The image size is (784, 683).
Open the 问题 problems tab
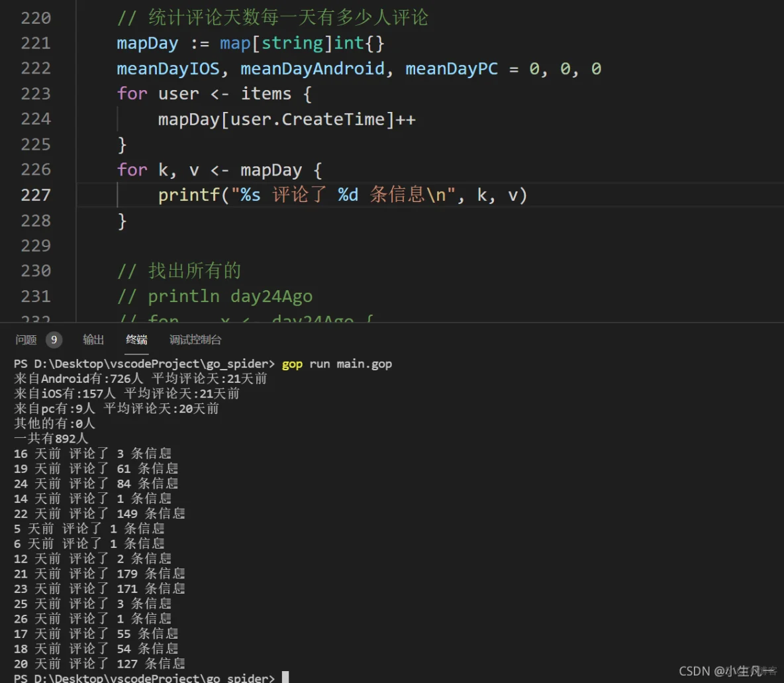pyautogui.click(x=26, y=341)
